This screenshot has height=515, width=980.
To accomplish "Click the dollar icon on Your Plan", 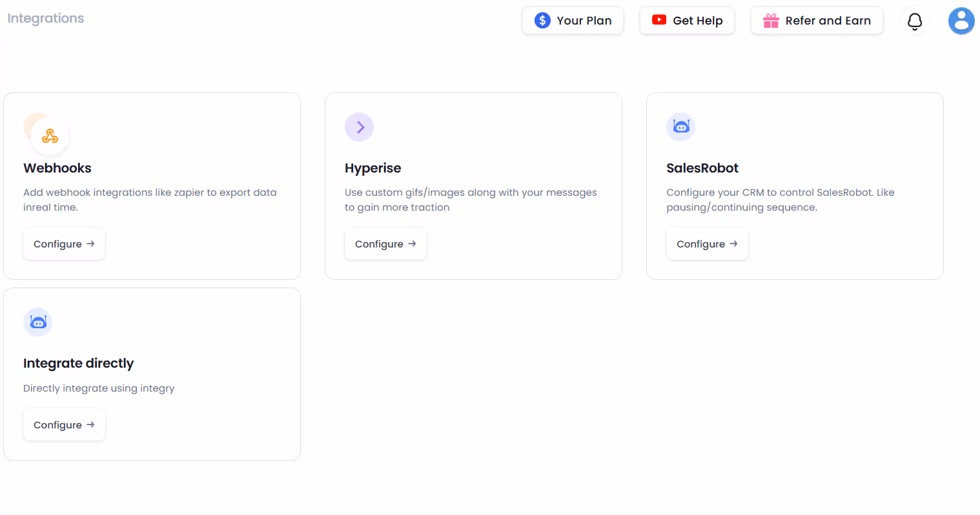I will point(541,20).
